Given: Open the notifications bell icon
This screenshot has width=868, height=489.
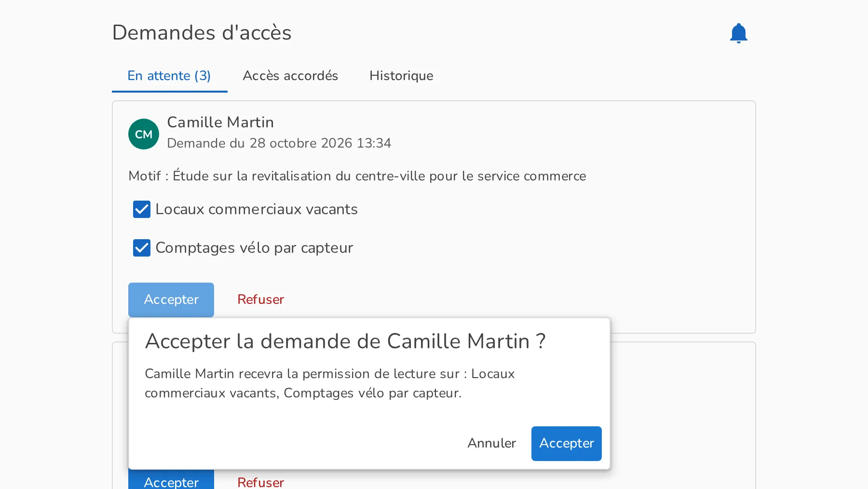Looking at the screenshot, I should point(738,33).
